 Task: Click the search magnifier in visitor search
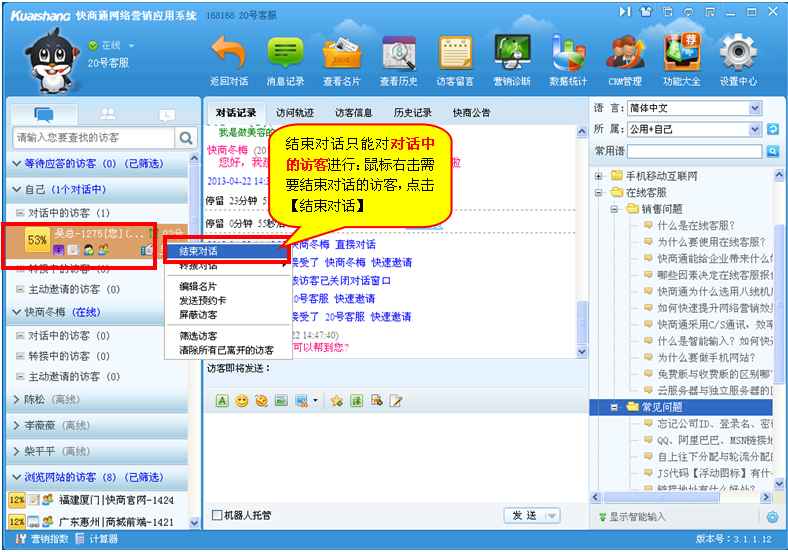[186, 137]
